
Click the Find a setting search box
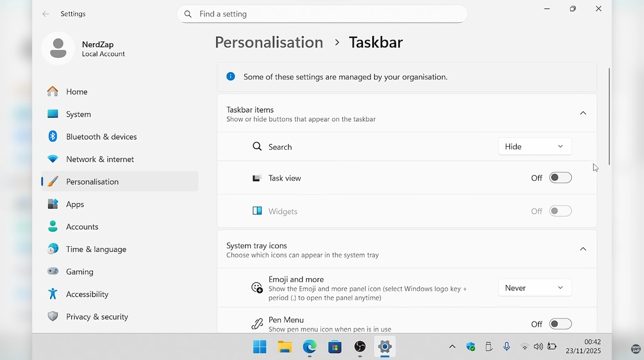(x=322, y=14)
